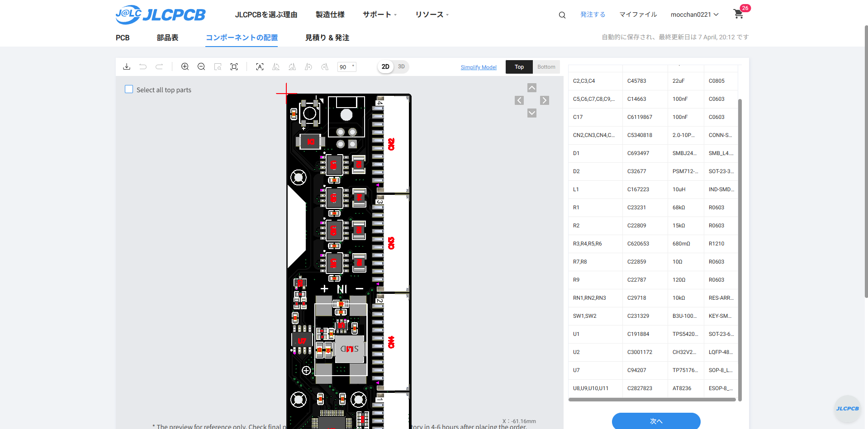Select the R9 resistor row
Image resolution: width=868 pixels, height=429 pixels.
[653, 280]
